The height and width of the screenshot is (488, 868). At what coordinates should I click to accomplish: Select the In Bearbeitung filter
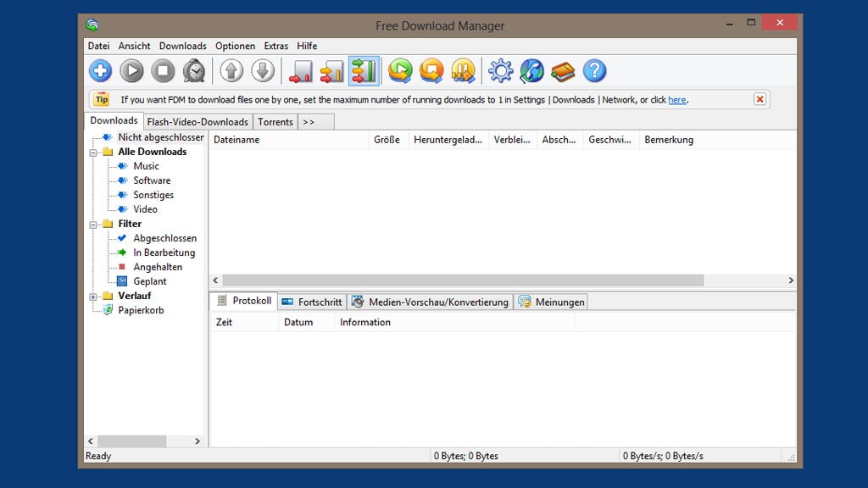[164, 252]
